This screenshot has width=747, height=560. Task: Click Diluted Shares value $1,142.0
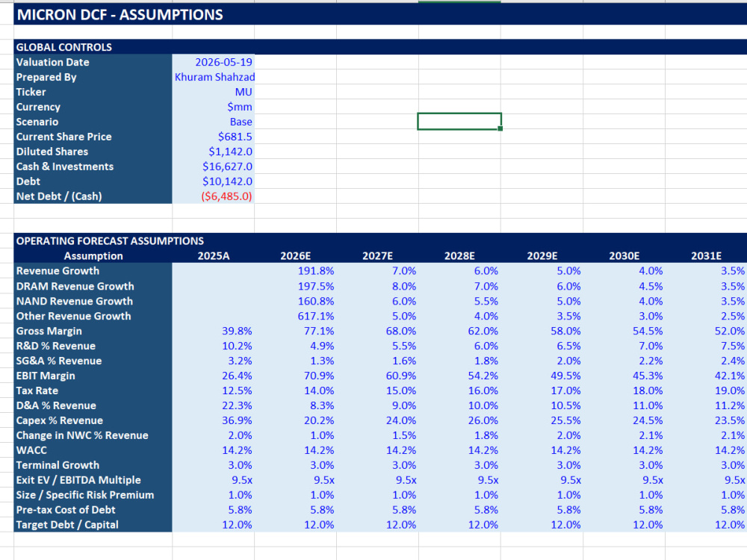point(231,152)
